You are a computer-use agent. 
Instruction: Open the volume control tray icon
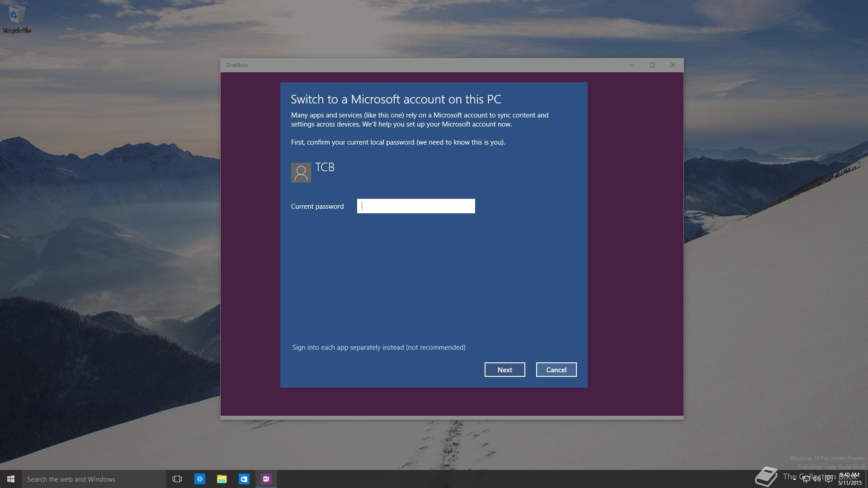pos(817,479)
